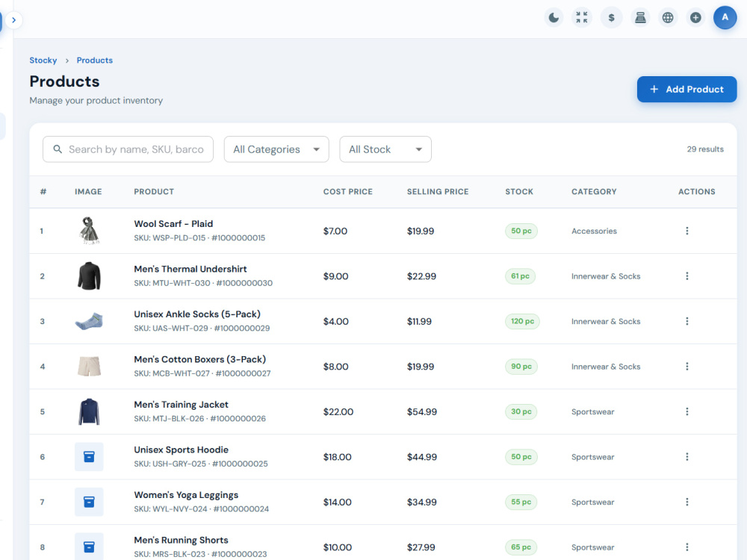Image resolution: width=747 pixels, height=560 pixels.
Task: Open the All Categories dropdown
Action: (276, 149)
